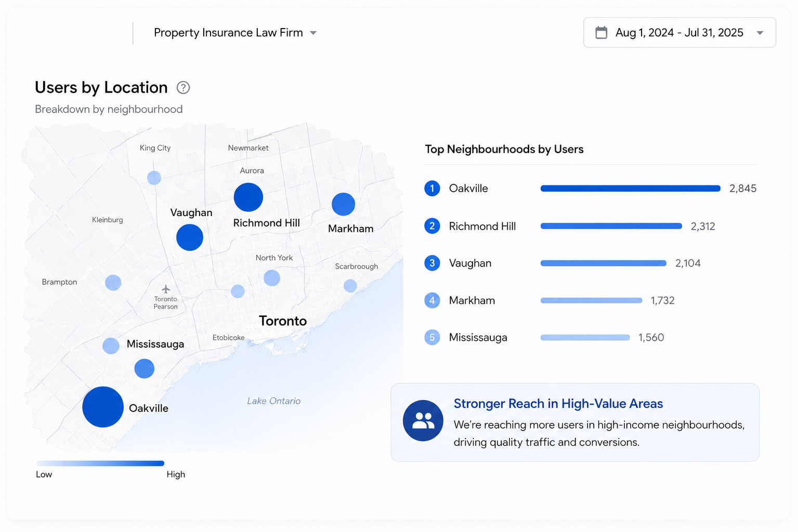Viewport: 798px width, 532px height.
Task: Click the Toronto label on map
Action: (283, 321)
